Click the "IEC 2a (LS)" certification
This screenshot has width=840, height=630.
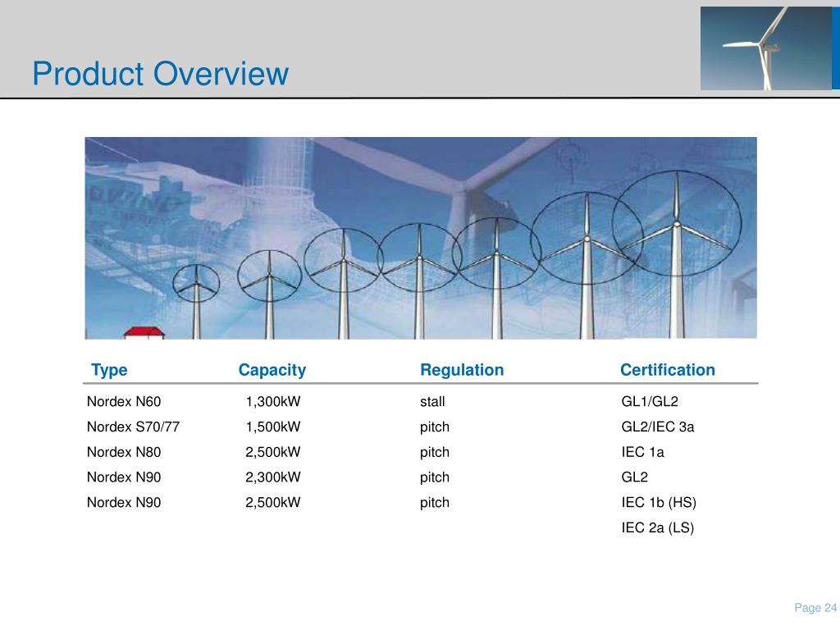coord(657,527)
